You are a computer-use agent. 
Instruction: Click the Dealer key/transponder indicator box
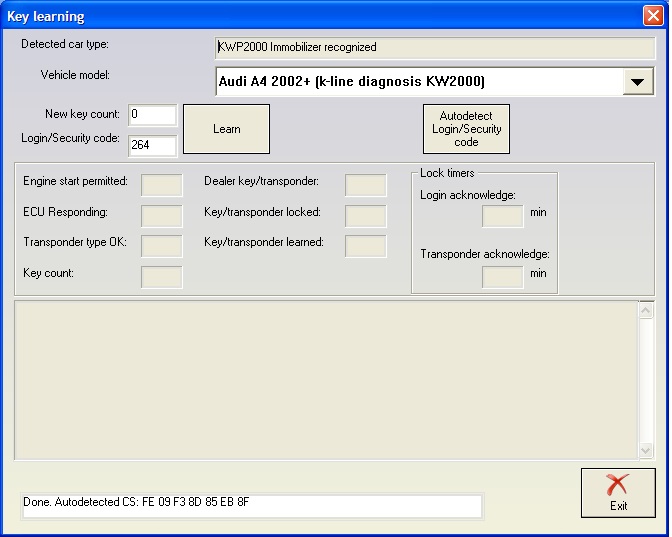pos(366,185)
